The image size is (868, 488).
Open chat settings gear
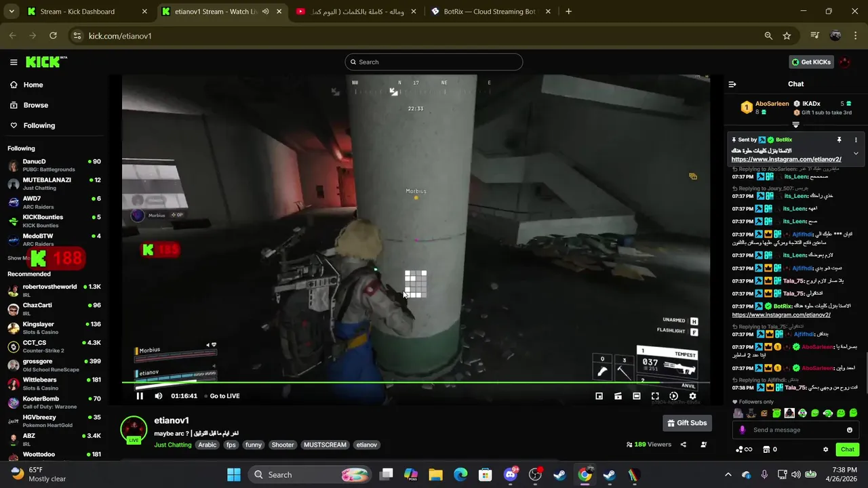[x=825, y=449]
